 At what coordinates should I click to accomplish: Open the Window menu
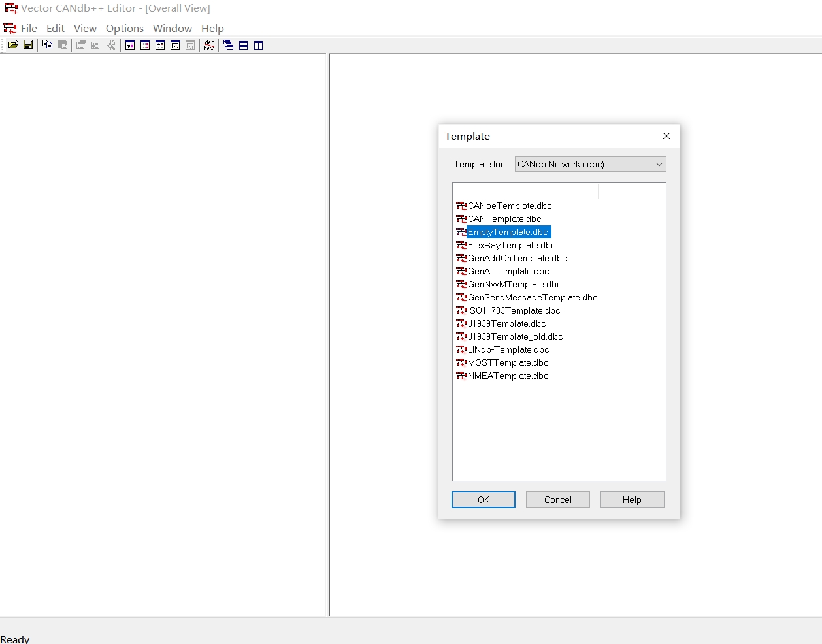tap(172, 29)
